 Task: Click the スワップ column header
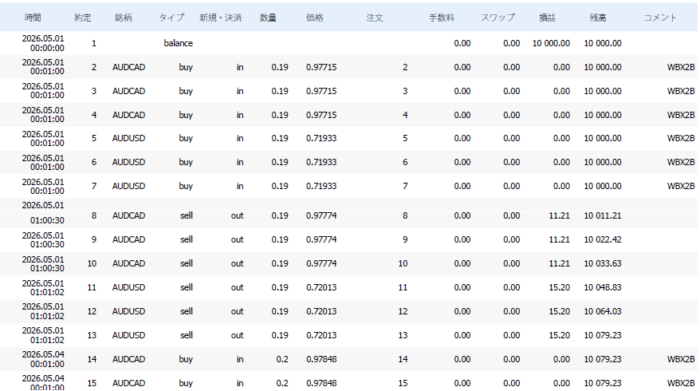pos(497,17)
